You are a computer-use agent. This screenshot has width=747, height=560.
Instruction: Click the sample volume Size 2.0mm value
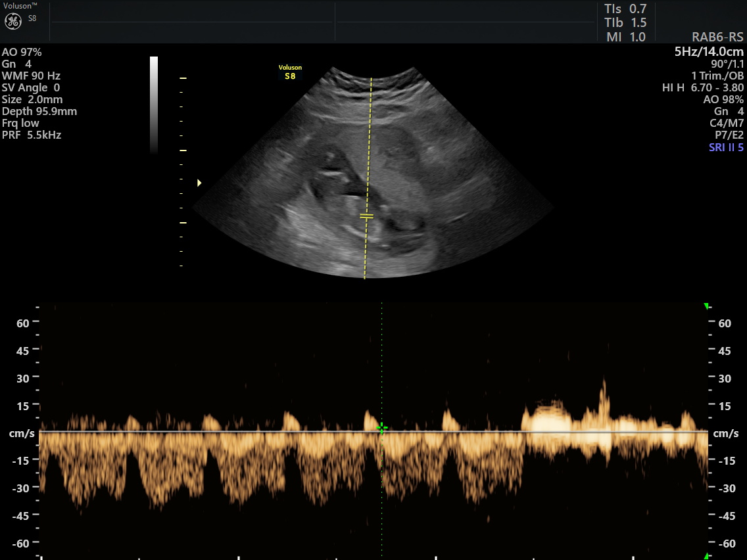pos(32,100)
